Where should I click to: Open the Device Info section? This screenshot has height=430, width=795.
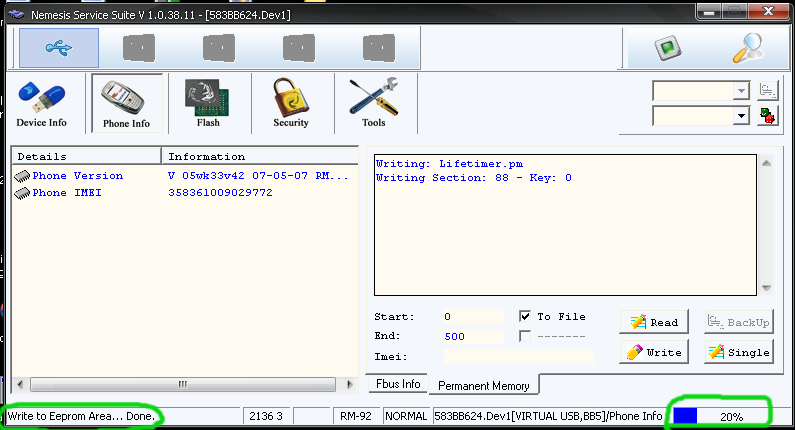coord(42,104)
